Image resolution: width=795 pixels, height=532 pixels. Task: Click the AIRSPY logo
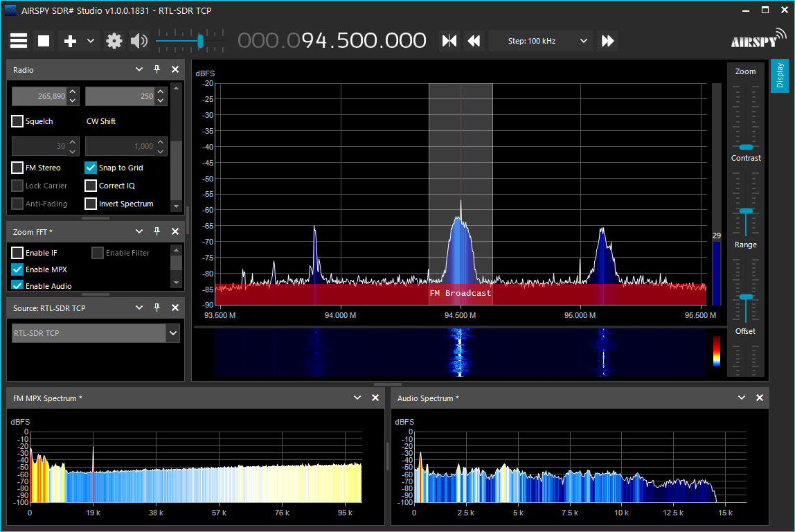758,39
